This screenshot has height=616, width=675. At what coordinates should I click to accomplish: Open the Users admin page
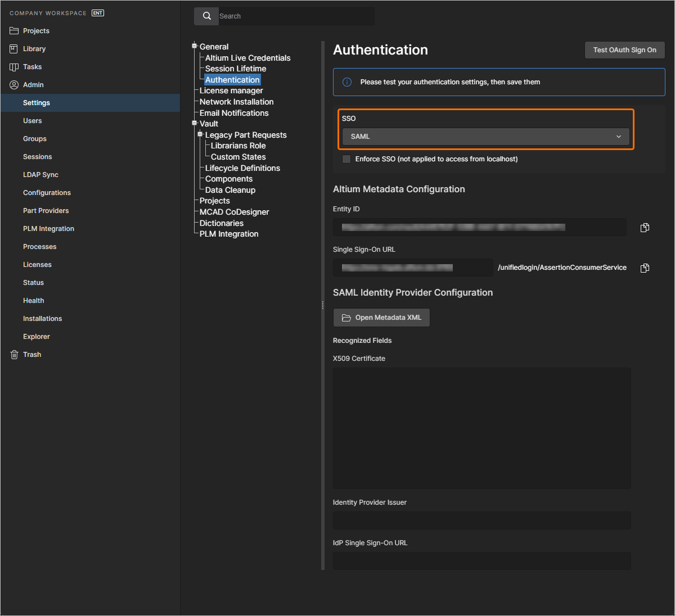(x=33, y=121)
